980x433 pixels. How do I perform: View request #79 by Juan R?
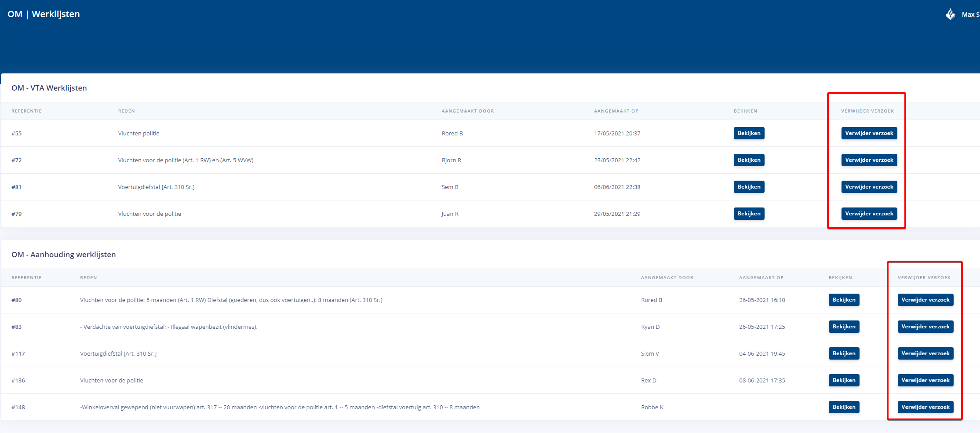[x=749, y=214]
